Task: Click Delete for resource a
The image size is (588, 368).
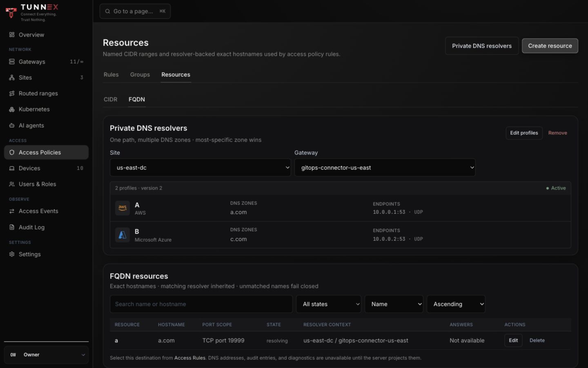Action: [x=537, y=340]
